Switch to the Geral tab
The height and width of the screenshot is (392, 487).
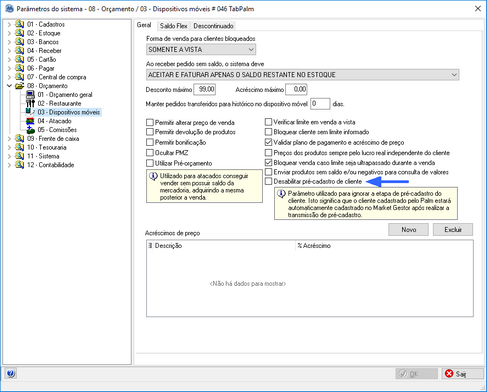(x=144, y=25)
